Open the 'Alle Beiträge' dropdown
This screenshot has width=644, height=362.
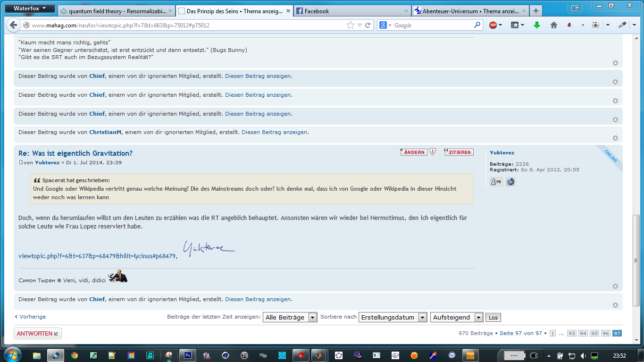[x=290, y=318]
